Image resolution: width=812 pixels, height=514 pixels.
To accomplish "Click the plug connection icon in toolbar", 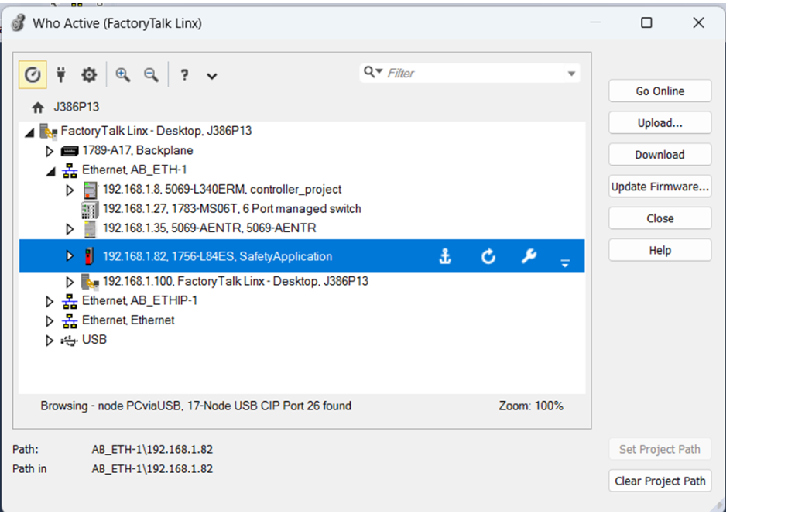I will [61, 74].
